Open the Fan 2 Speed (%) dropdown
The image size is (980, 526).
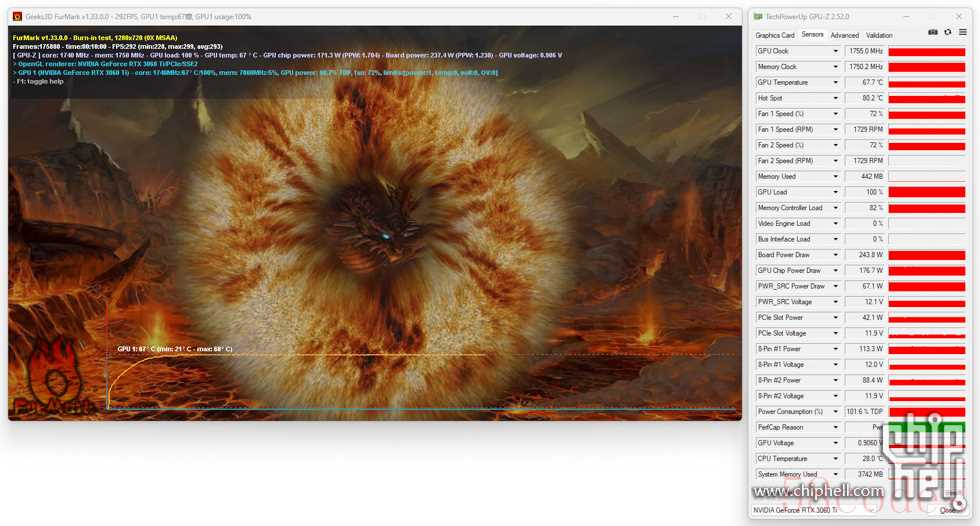point(835,145)
